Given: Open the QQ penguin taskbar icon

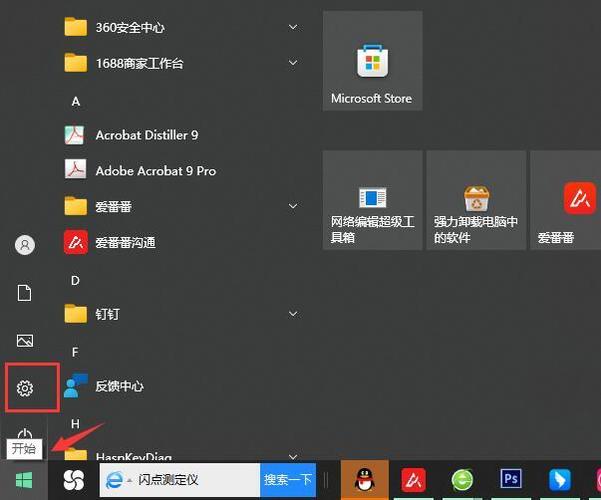Looking at the screenshot, I should click(365, 480).
